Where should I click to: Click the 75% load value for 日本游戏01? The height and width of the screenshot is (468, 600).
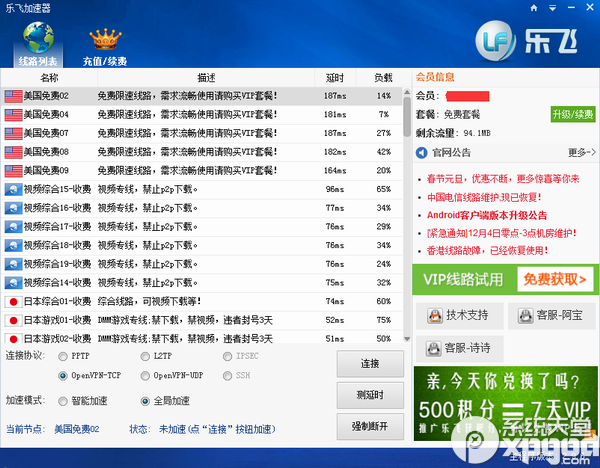click(x=383, y=321)
